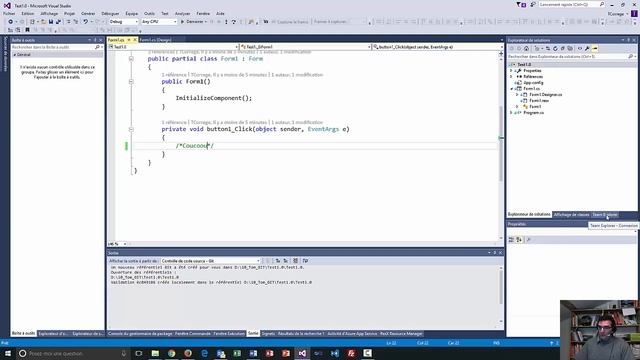Select Program.cs in Solution Explorer
This screenshot has width=640, height=360.
click(x=533, y=113)
